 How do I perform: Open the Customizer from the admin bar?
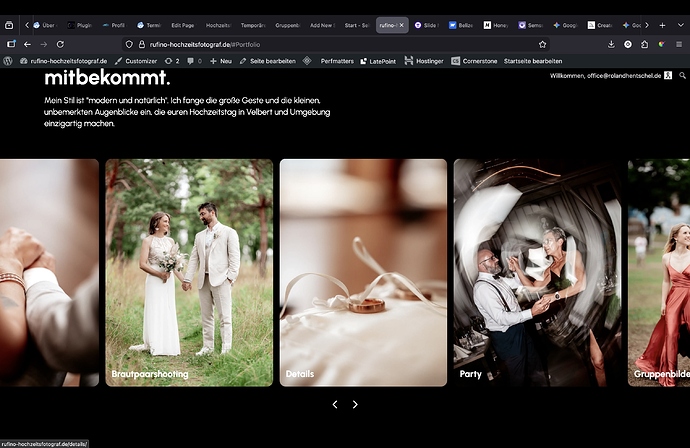pyautogui.click(x=135, y=61)
